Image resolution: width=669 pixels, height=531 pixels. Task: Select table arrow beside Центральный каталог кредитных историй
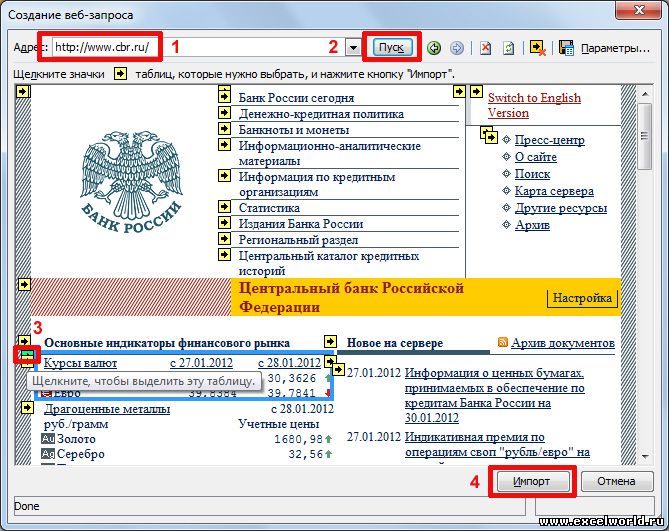coord(224,255)
